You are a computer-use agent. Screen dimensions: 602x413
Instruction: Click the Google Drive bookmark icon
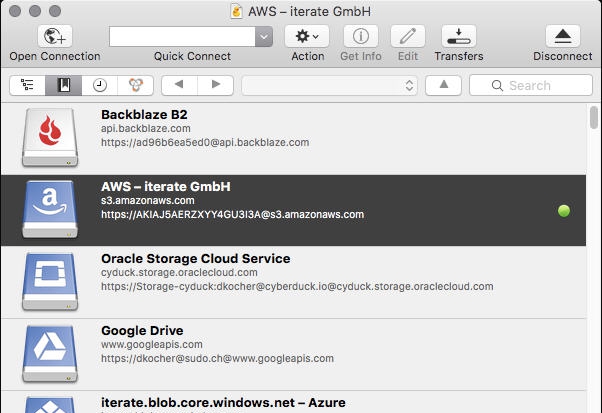50,352
